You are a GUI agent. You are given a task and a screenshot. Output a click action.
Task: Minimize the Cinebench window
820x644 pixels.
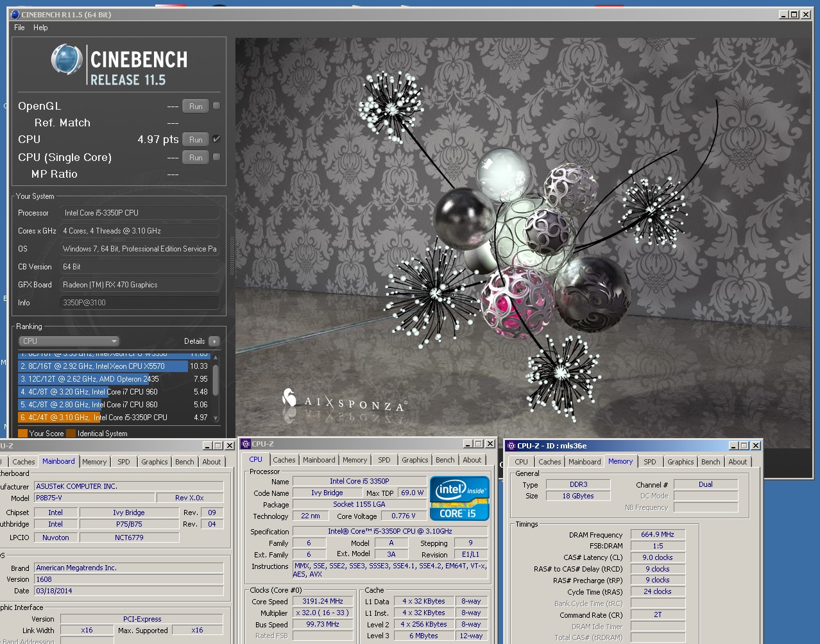pos(784,15)
